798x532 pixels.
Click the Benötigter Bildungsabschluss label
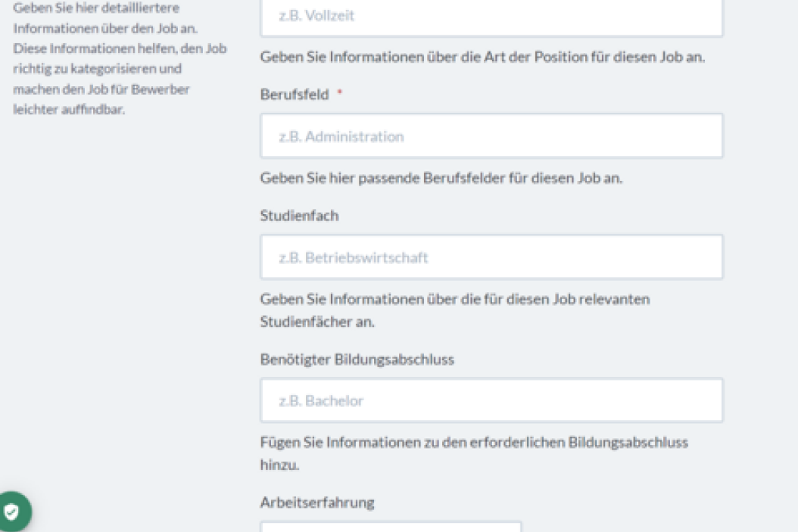tap(357, 359)
